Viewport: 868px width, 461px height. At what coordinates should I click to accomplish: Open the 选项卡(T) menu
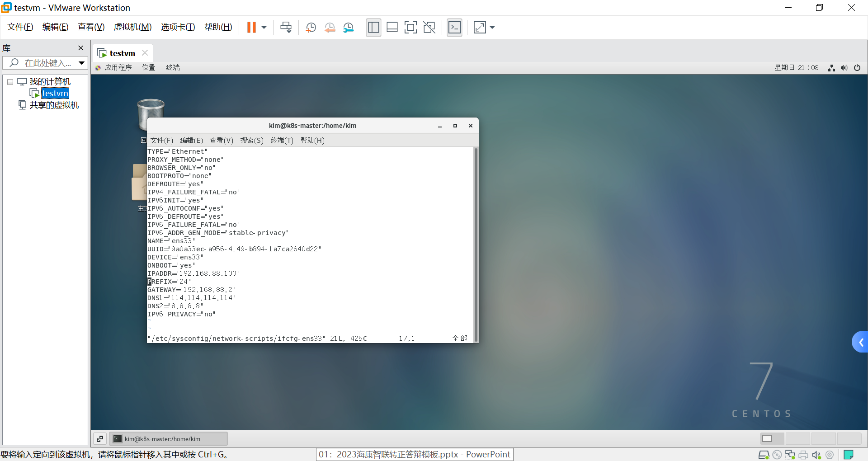click(x=178, y=27)
